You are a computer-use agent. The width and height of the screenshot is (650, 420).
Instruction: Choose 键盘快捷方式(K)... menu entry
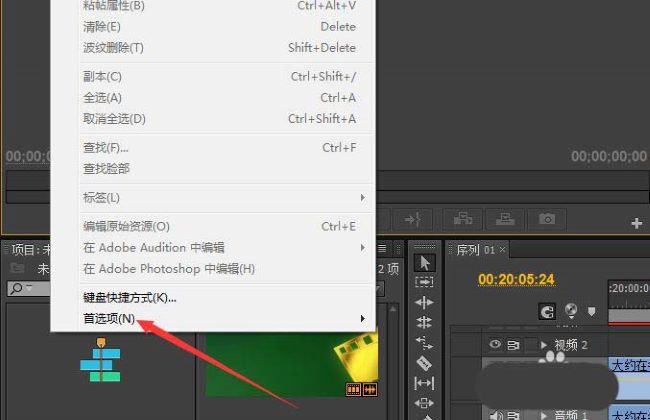130,297
